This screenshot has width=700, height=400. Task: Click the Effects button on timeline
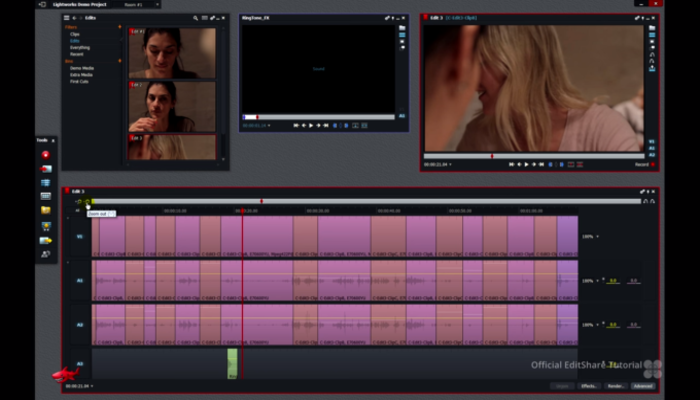click(x=589, y=386)
